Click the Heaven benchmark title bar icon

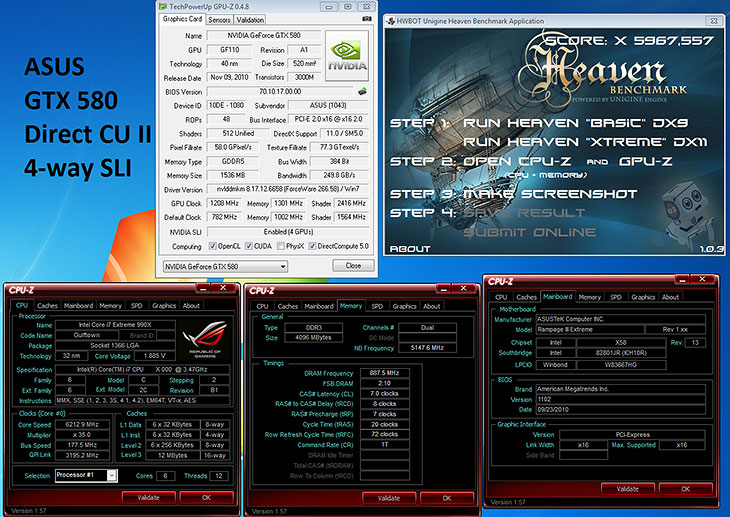tap(390, 21)
